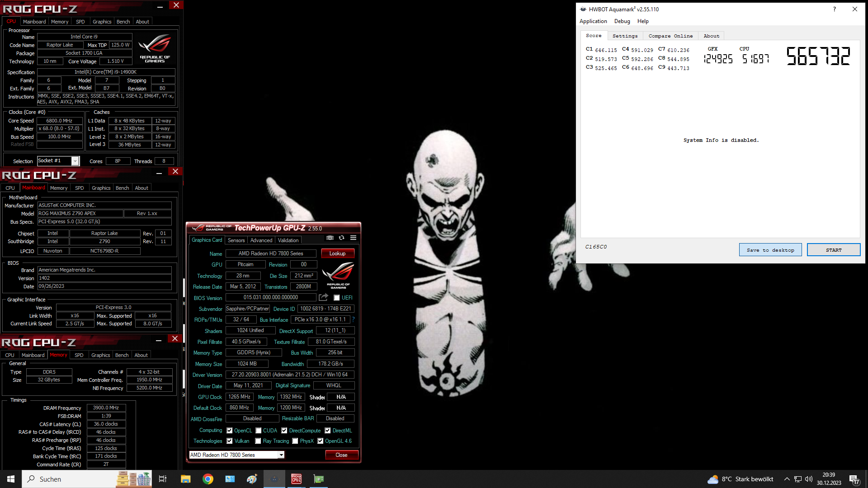Click the total score 565732 in Aquamark

coord(818,56)
